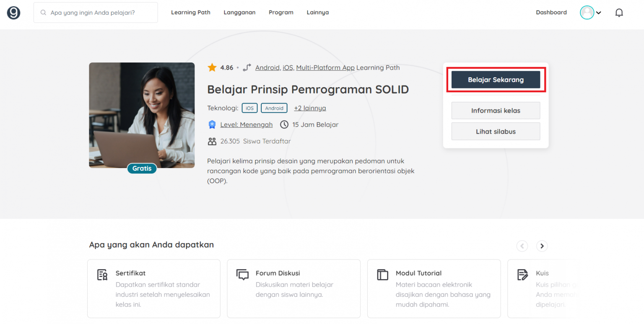Click the Kuis pencil icon

click(522, 275)
